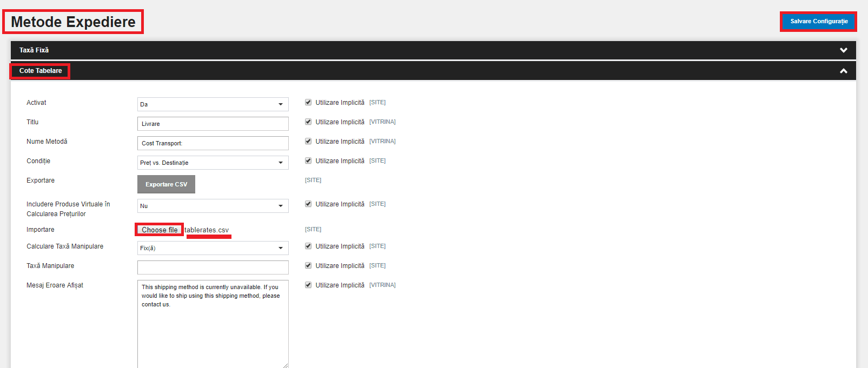Image resolution: width=868 pixels, height=368 pixels.
Task: Grab the error message textarea resize handle
Action: tap(286, 365)
